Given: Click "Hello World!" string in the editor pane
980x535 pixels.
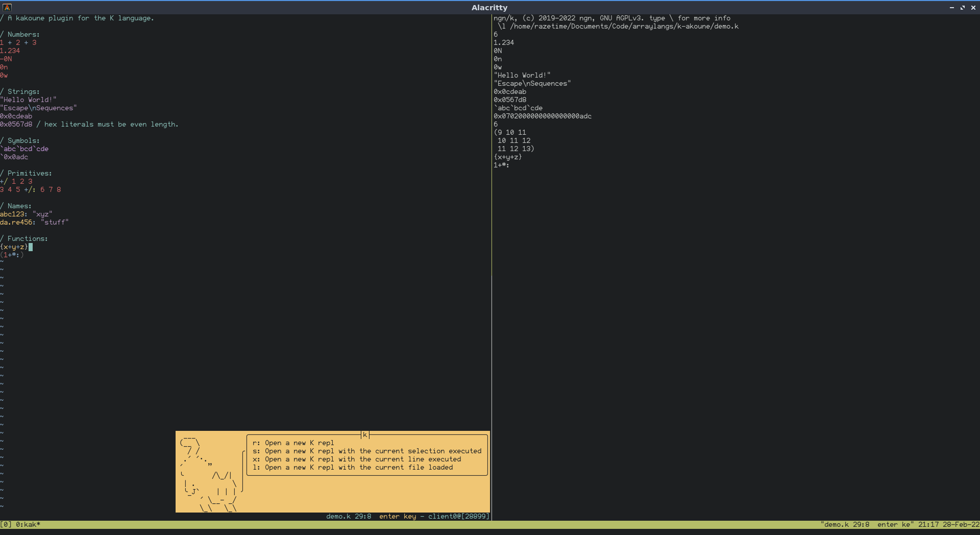Looking at the screenshot, I should [x=29, y=100].
